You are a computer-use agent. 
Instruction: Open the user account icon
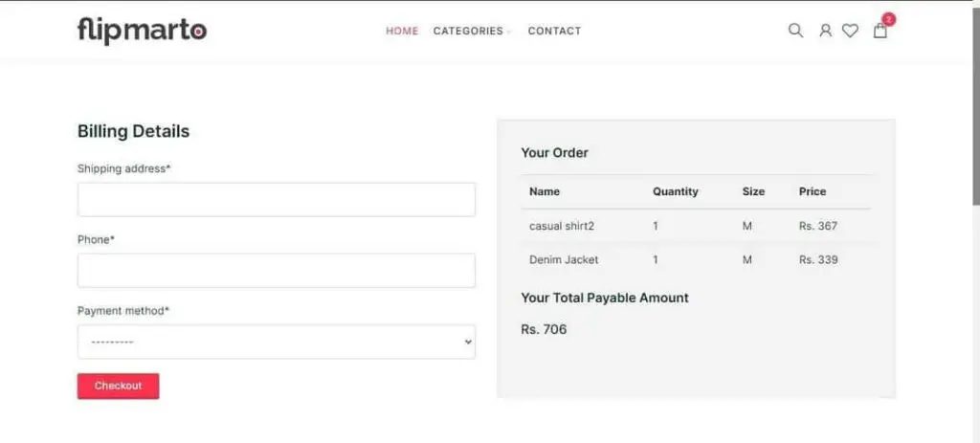[x=825, y=31]
